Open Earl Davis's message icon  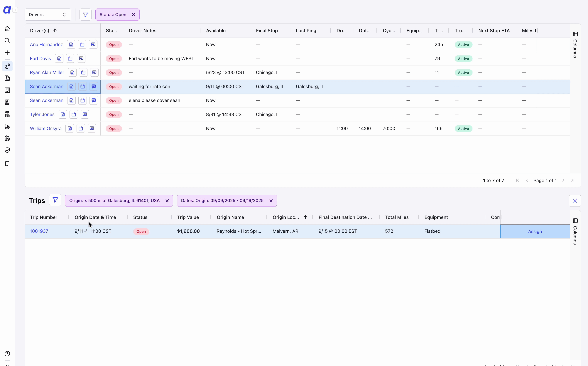[81, 59]
